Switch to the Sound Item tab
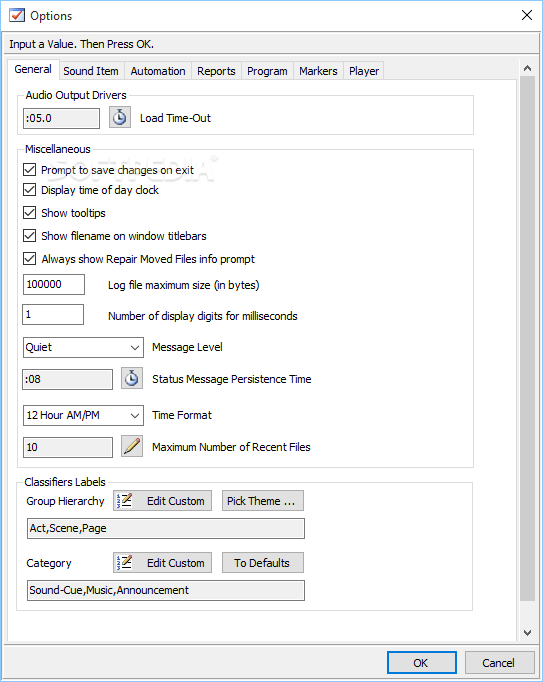 [x=91, y=71]
